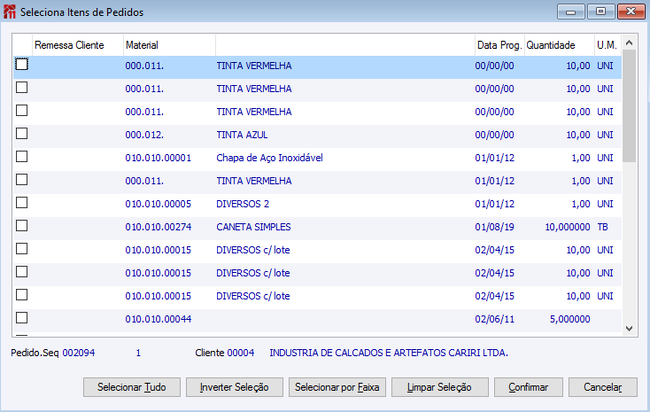Click the 'DIVERSOS 2' description cell
Viewport: 650px width, 412px height.
[243, 204]
